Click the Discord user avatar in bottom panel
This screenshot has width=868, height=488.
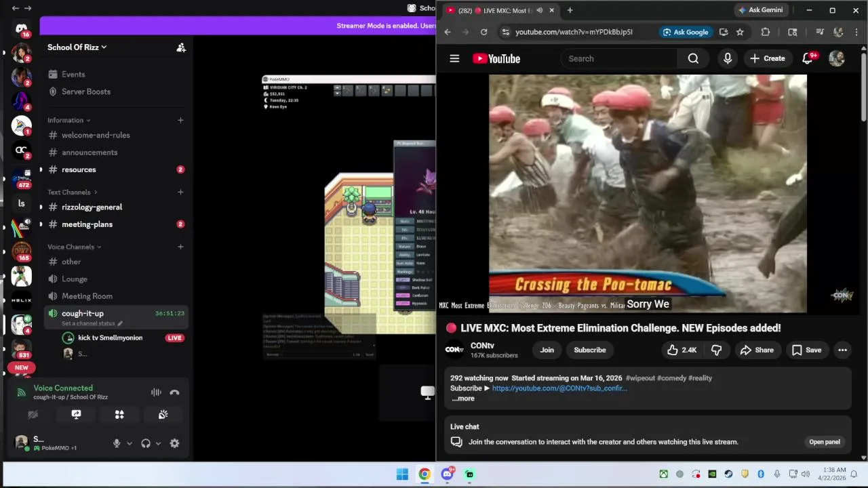pyautogui.click(x=22, y=443)
